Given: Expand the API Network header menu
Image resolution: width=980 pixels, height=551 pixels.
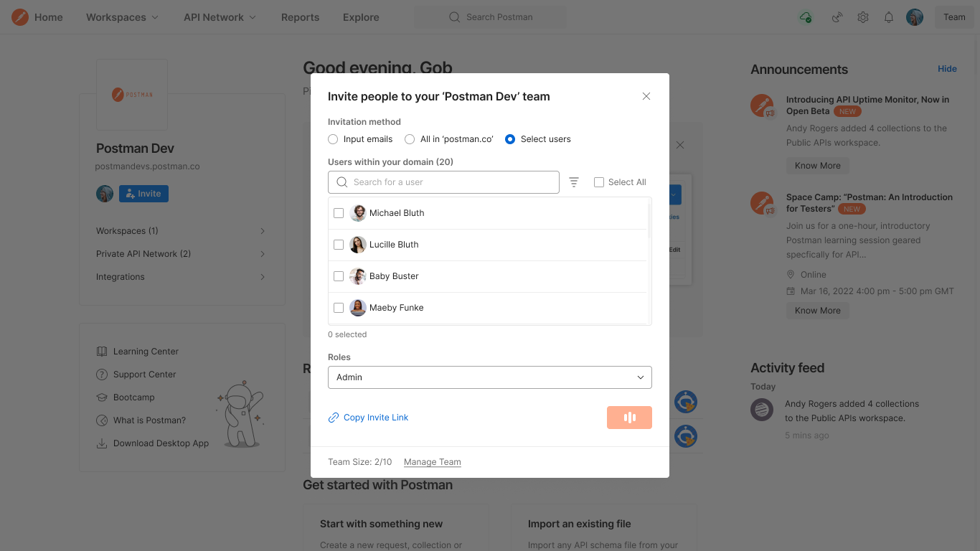Looking at the screenshot, I should [x=220, y=17].
